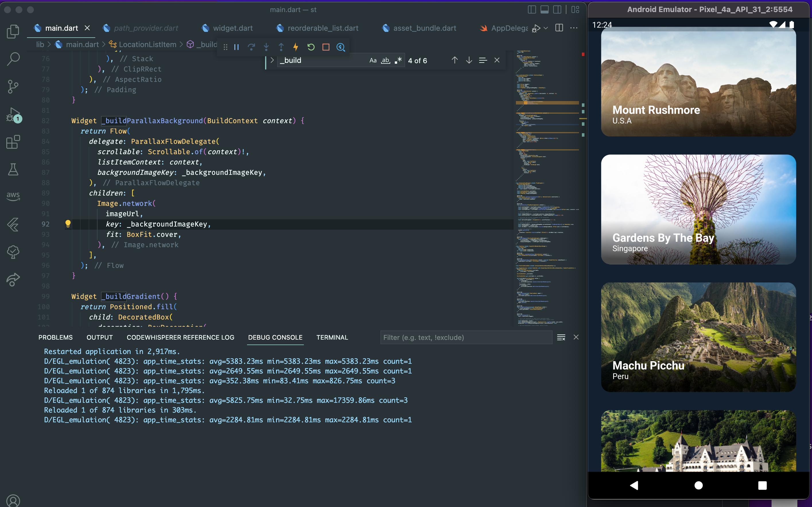Open the AWS toolkit sidebar view
Viewport: 812px width, 507px height.
pyautogui.click(x=13, y=196)
